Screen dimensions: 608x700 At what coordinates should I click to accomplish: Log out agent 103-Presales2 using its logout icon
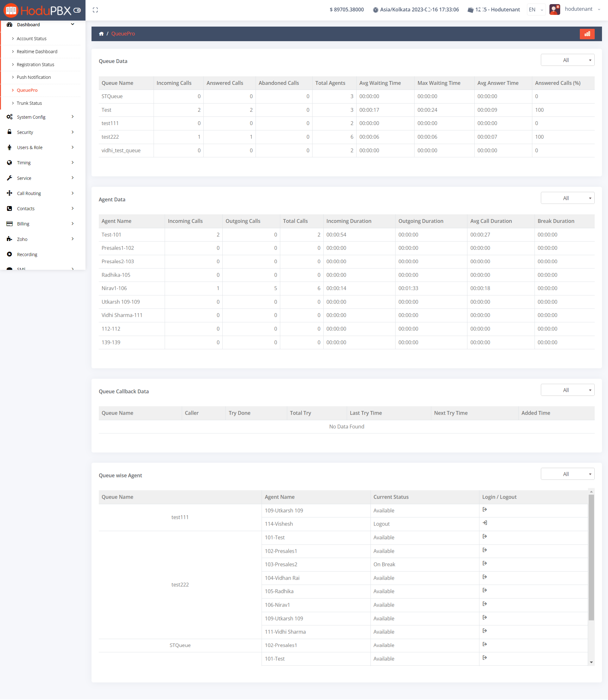pos(485,563)
